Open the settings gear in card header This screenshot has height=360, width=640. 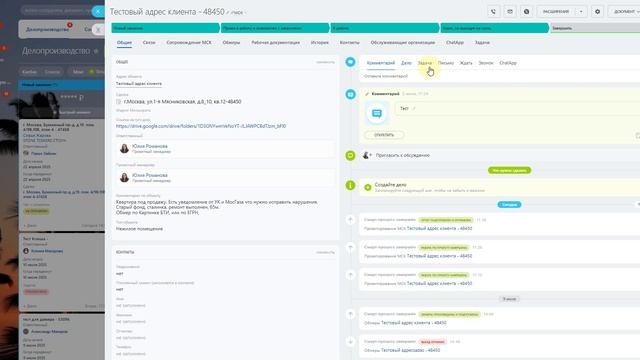(x=598, y=11)
